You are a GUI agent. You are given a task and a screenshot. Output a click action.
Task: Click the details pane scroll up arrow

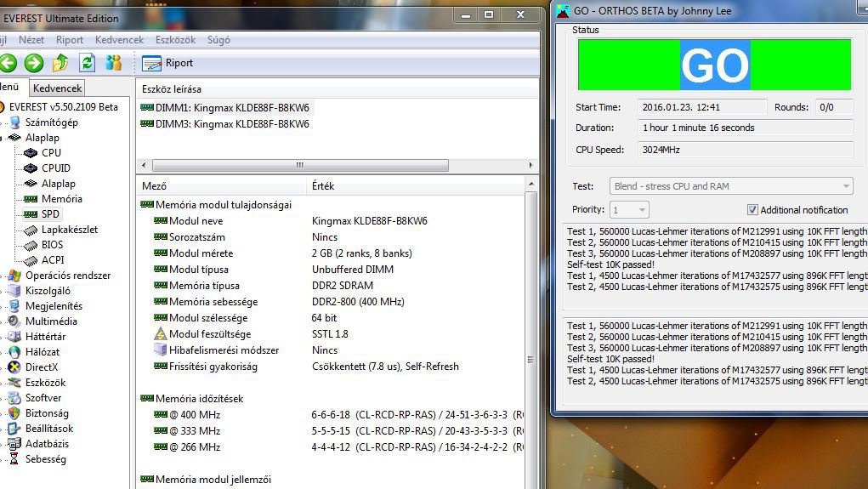coord(531,184)
